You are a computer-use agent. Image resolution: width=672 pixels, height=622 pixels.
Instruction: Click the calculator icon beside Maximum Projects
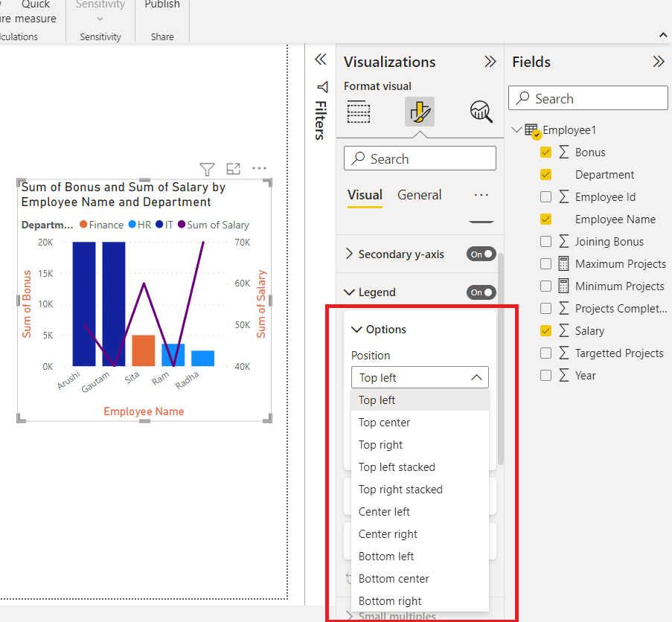click(x=563, y=263)
